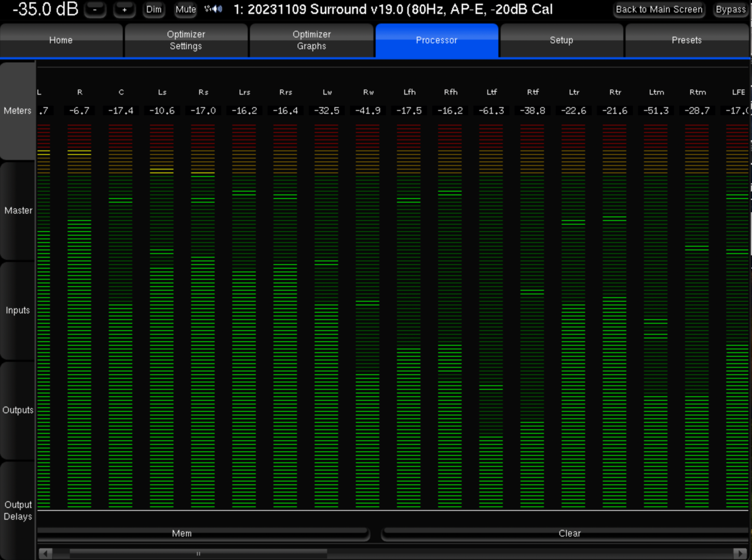Select the Inputs side tab
752x560 pixels.
tap(18, 310)
